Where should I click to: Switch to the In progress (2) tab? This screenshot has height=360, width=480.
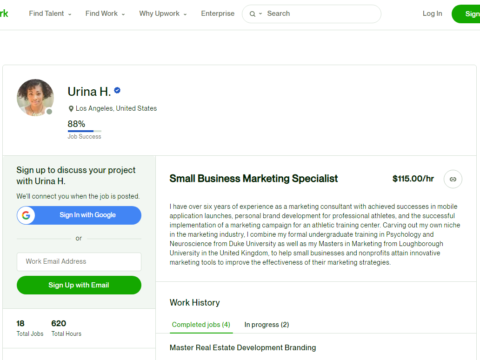tap(267, 325)
